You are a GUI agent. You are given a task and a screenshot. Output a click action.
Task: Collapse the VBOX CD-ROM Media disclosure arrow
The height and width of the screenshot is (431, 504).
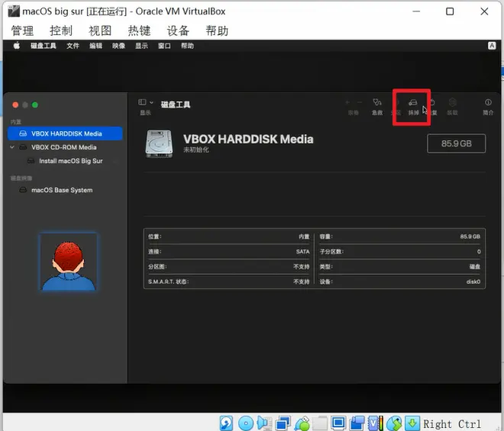coord(12,147)
